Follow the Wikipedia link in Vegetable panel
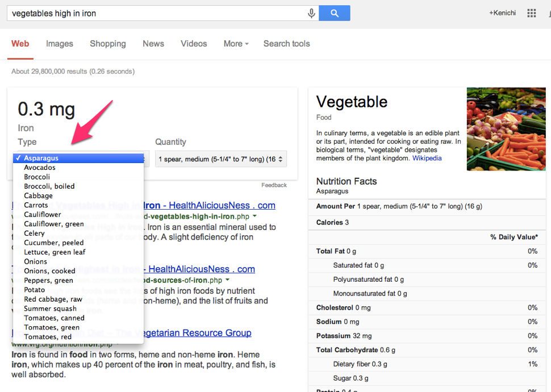This screenshot has width=551, height=392. click(x=427, y=158)
